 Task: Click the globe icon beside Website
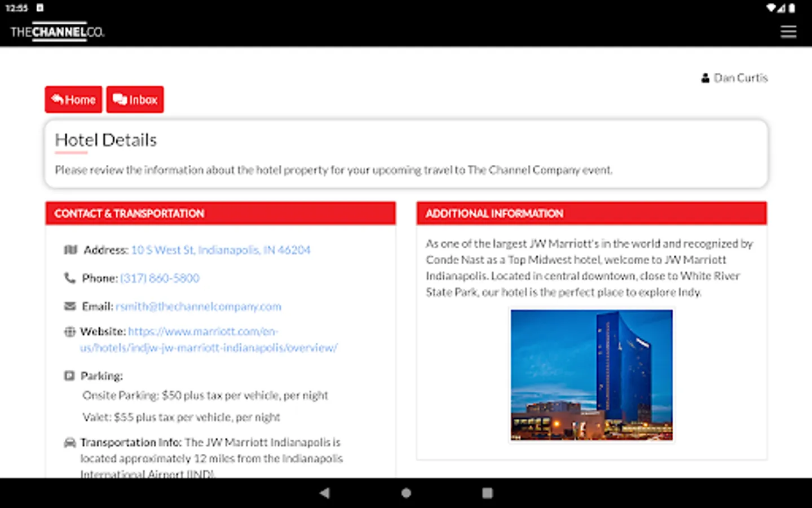[x=69, y=331]
